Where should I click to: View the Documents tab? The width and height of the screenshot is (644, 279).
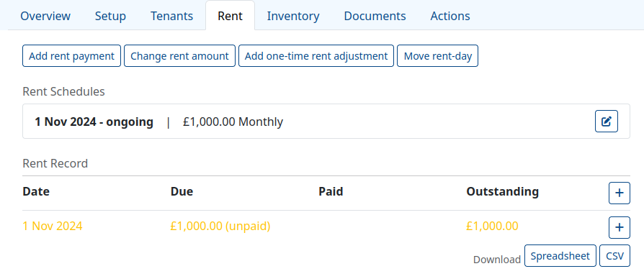point(375,16)
